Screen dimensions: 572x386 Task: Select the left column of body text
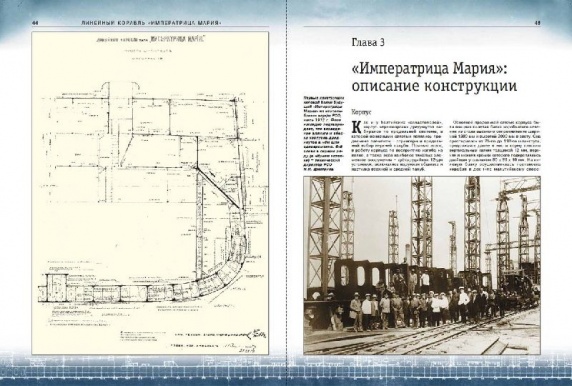tap(397, 146)
